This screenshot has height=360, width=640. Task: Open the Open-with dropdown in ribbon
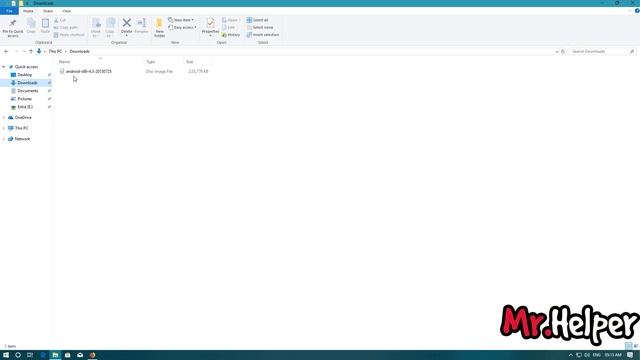[x=231, y=20]
